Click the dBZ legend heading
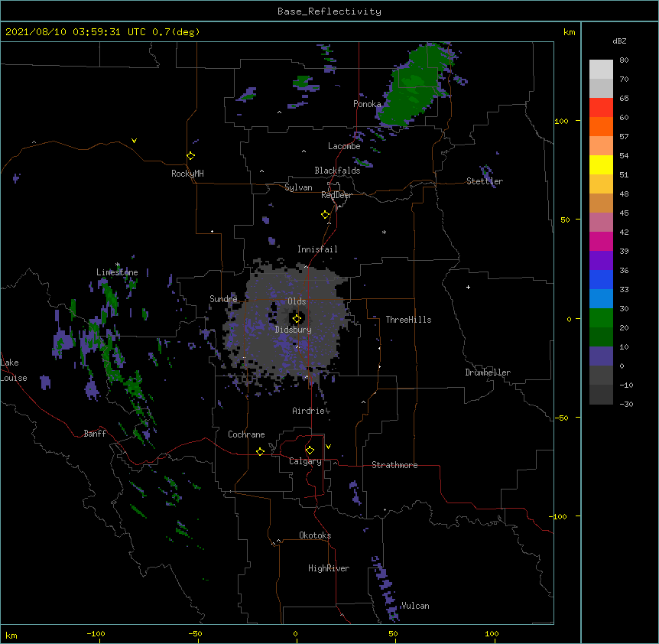 pos(619,41)
